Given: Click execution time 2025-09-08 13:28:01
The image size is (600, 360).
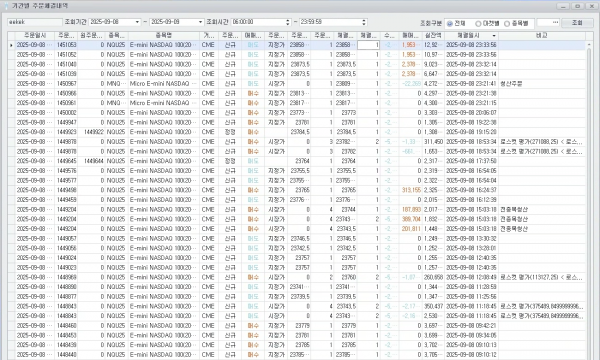Looking at the screenshot, I should (x=471, y=248).
